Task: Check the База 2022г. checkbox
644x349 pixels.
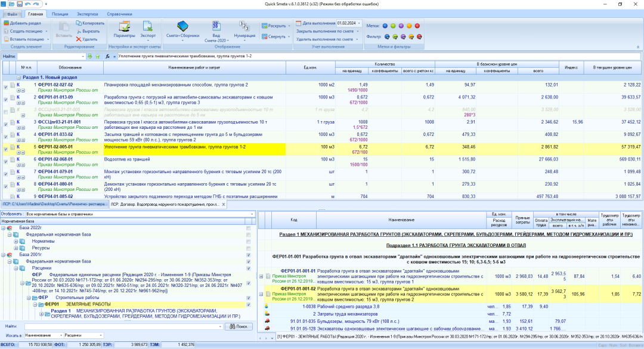Action: click(x=249, y=228)
